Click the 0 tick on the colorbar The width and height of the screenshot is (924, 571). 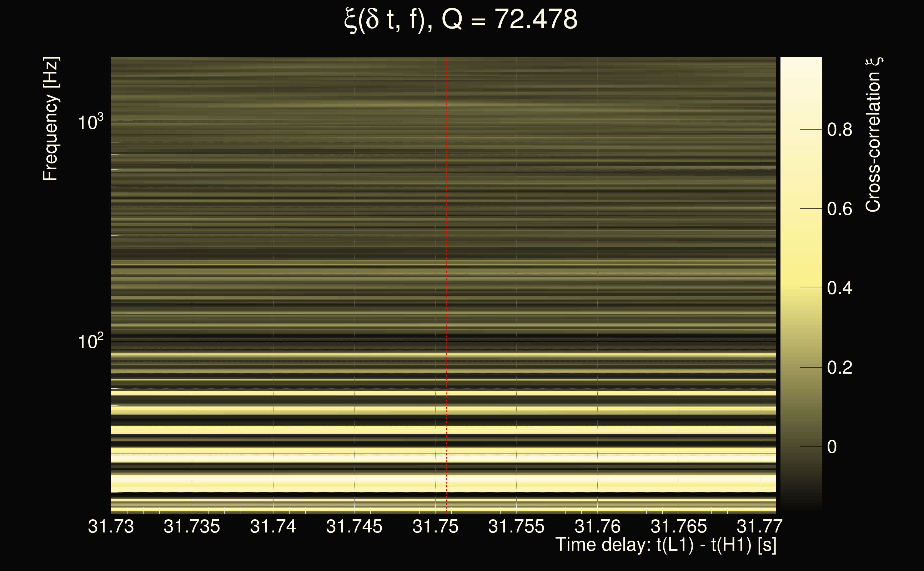(832, 447)
